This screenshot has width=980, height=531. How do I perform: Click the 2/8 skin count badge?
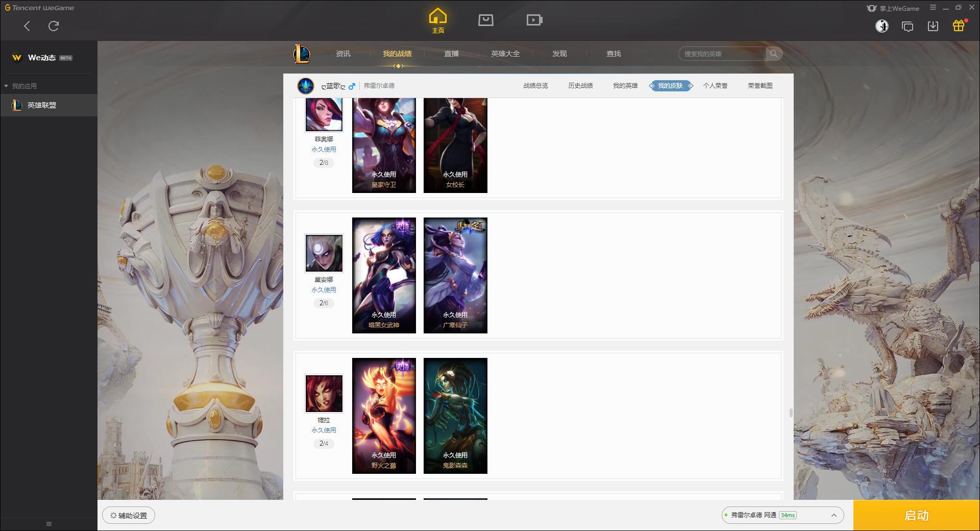pyautogui.click(x=324, y=163)
